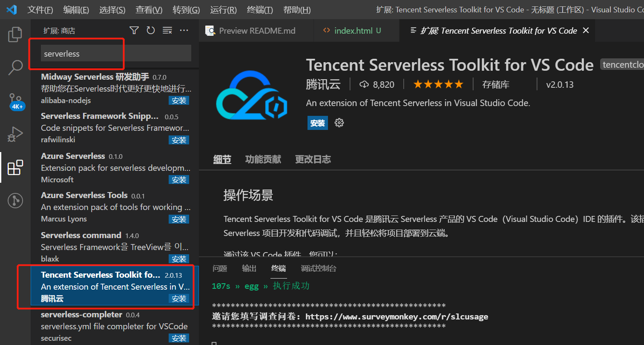This screenshot has height=345, width=644.
Task: Open the 选择(S) menu
Action: [x=112, y=10]
